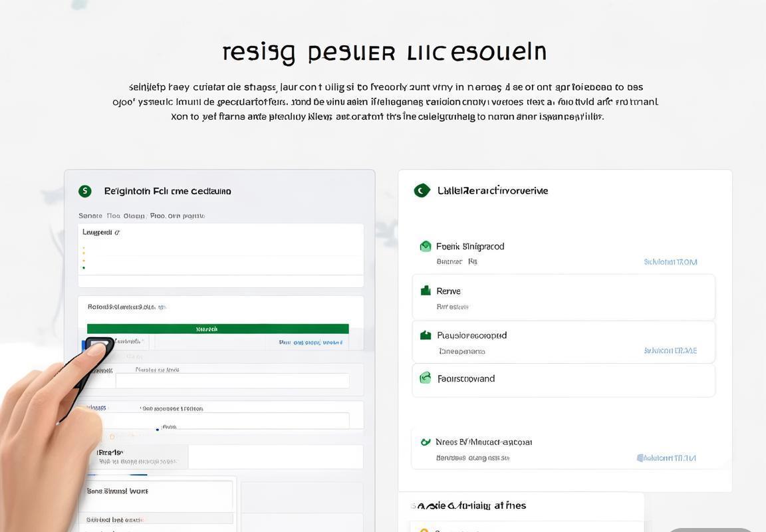Open blue link in Foenk Sinigpracod row
The image size is (766, 532).
click(x=670, y=262)
